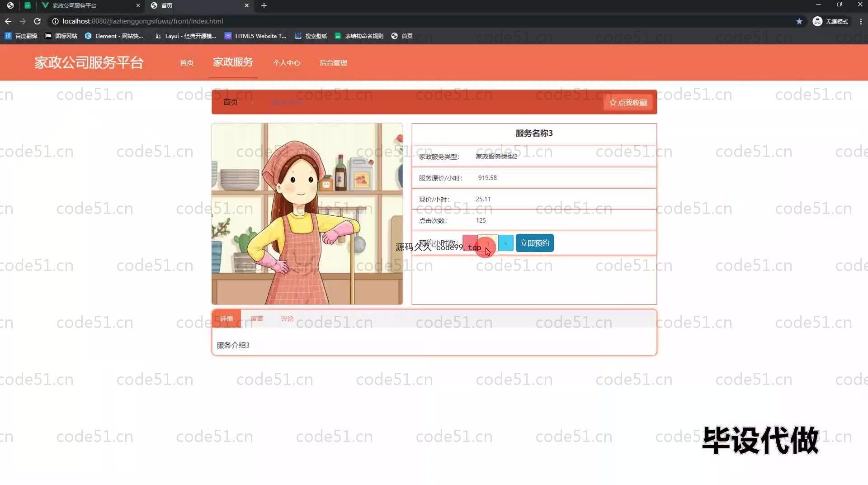Decrease reserved hours with the minus button
This screenshot has width=868, height=485.
(x=470, y=243)
